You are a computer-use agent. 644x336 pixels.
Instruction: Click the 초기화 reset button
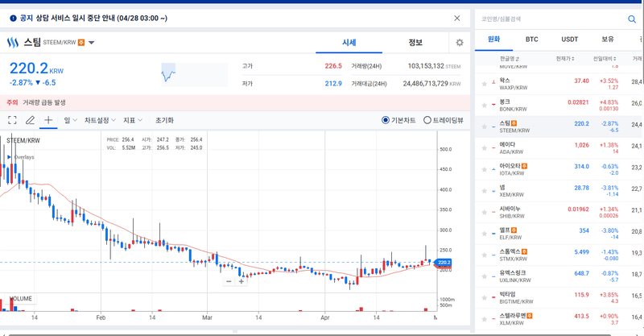(164, 120)
